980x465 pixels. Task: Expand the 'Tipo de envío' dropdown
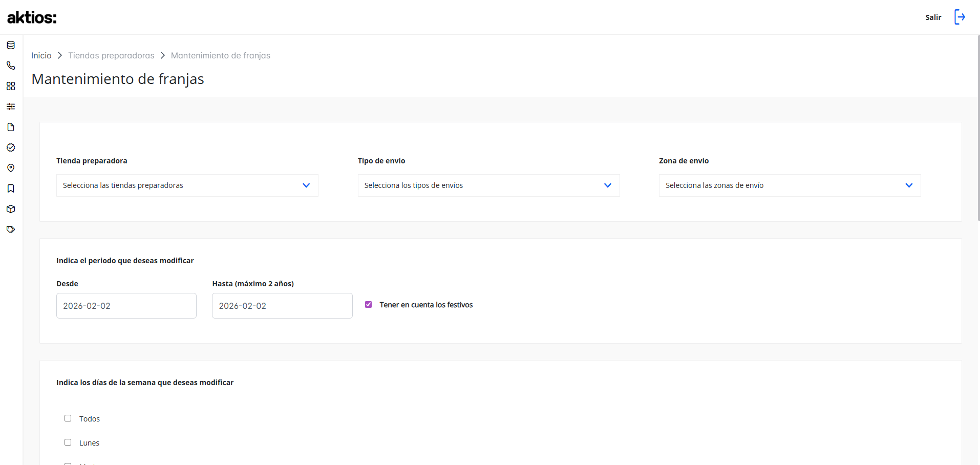(488, 185)
